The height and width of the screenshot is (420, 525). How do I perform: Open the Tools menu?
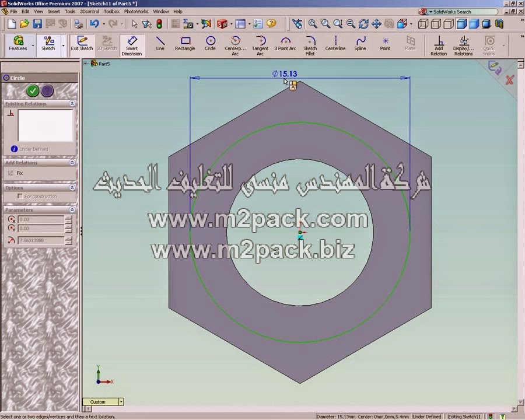[70, 12]
